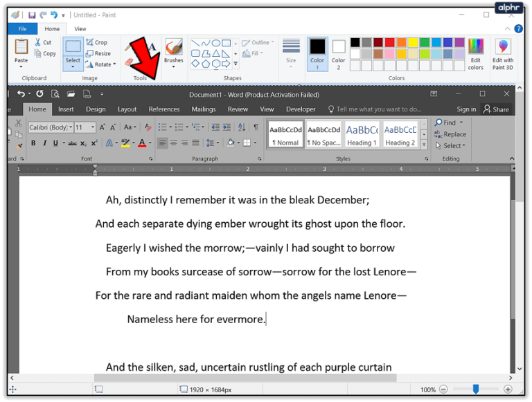
Task: Click the Sort A-Z icon
Action: click(x=241, y=127)
